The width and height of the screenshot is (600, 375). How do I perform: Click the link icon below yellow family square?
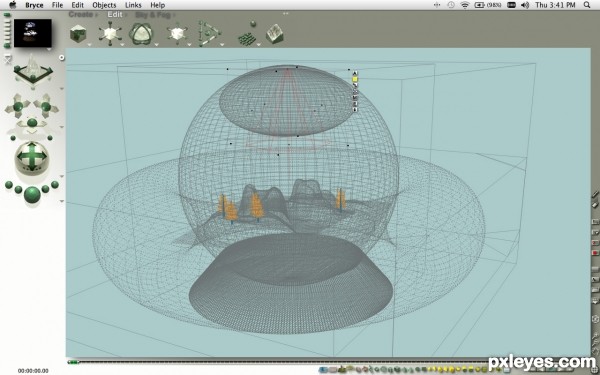tap(355, 85)
